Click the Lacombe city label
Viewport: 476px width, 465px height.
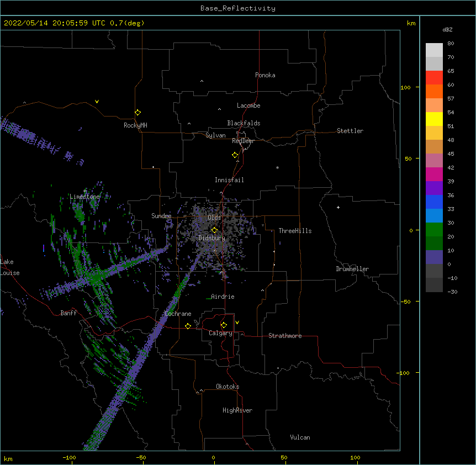(x=248, y=105)
